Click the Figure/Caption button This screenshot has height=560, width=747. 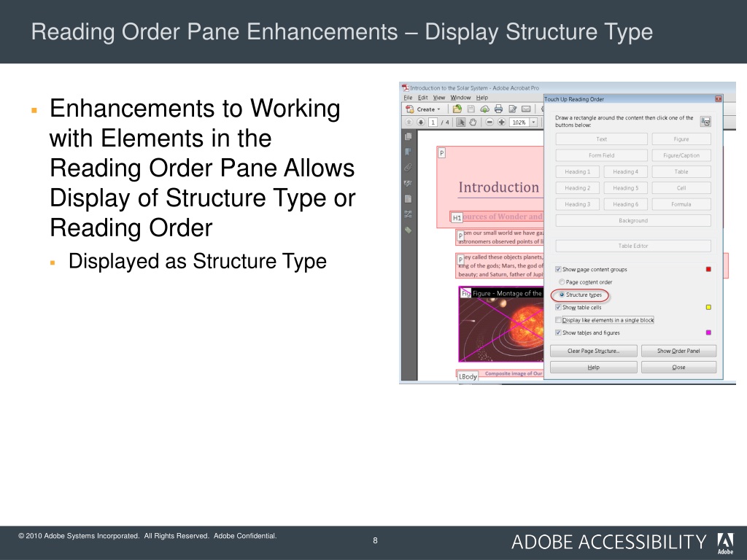click(x=681, y=155)
